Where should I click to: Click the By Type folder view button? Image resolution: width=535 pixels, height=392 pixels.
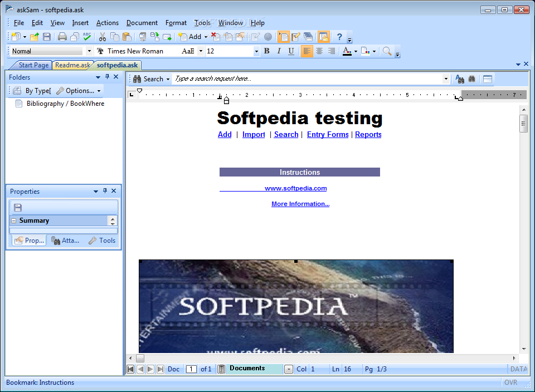(x=32, y=91)
